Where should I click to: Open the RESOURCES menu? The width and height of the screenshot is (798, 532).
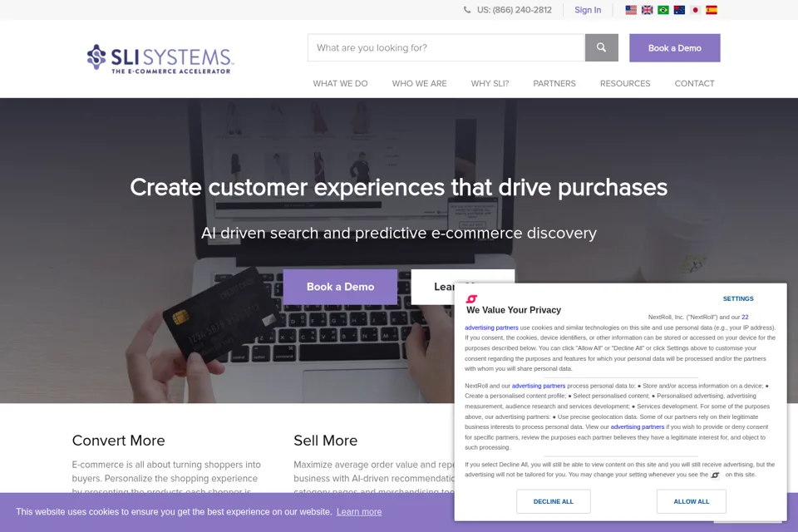point(625,83)
